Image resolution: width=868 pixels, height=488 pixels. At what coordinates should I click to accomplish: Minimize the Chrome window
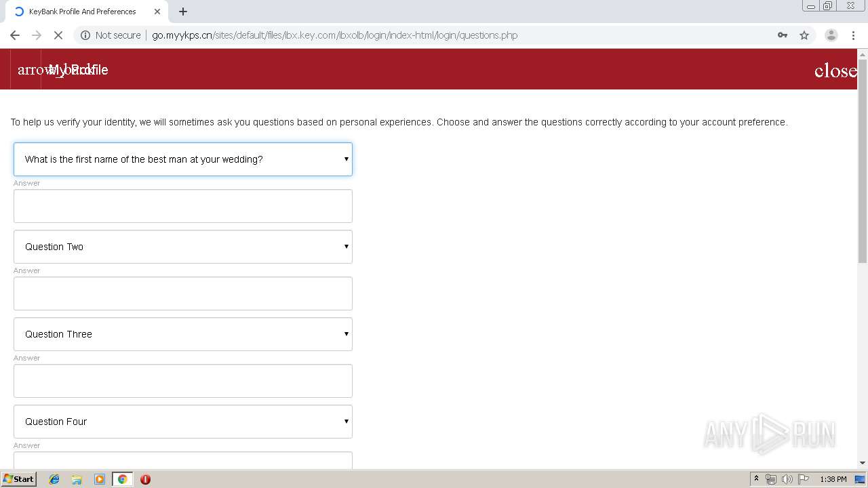pos(810,5)
